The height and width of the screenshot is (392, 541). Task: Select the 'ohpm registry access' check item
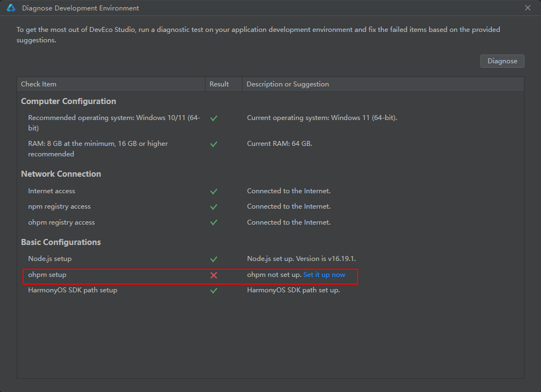click(x=61, y=222)
